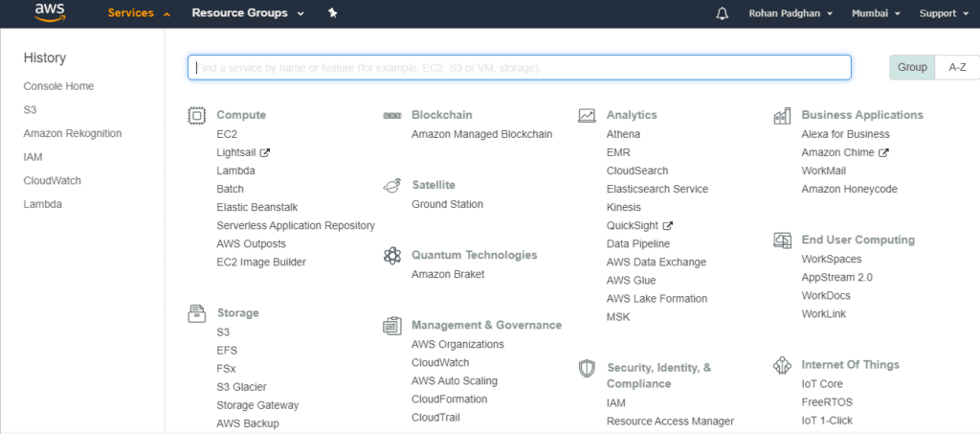Open Batch service
Screen dimensions: 980x434
click(230, 189)
